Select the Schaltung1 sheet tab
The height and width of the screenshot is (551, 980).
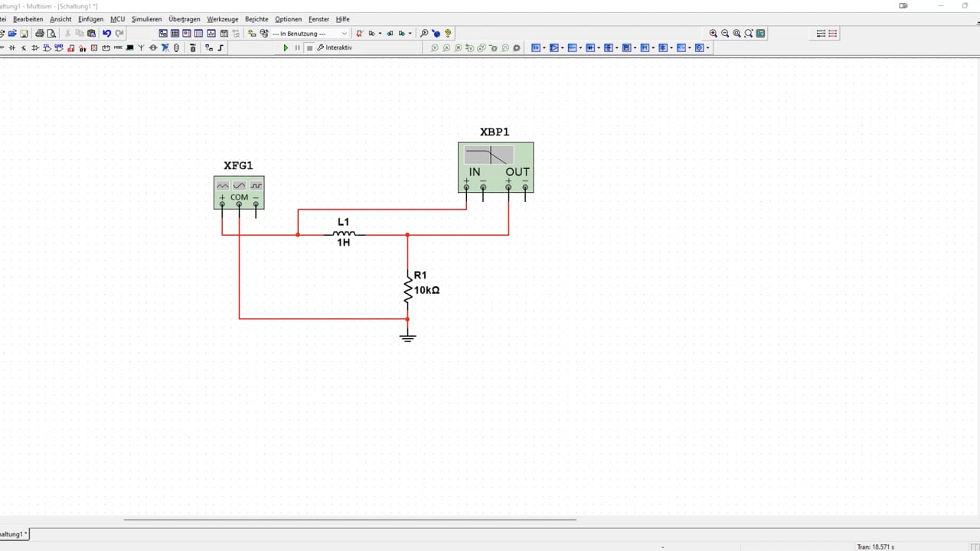(x=13, y=534)
